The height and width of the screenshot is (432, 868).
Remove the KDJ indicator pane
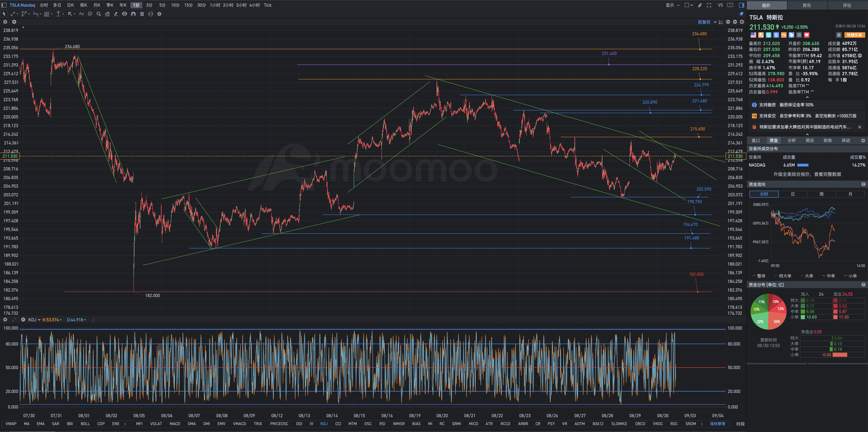(23, 319)
